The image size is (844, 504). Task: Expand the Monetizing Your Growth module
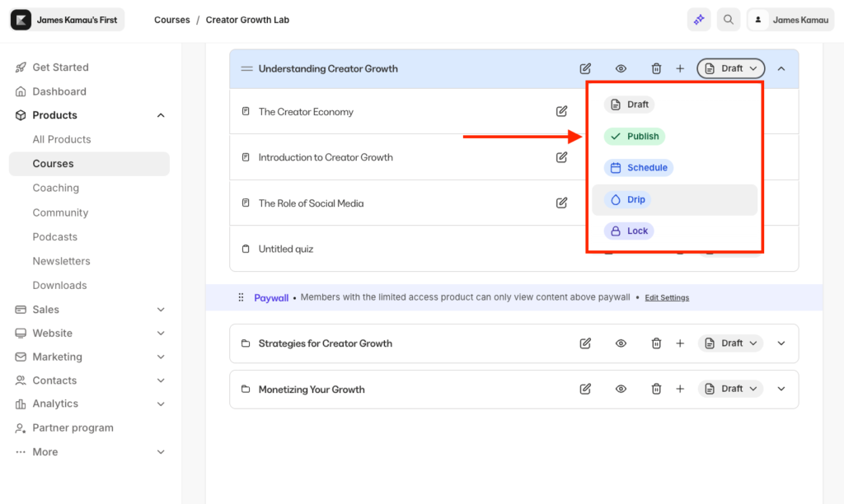tap(781, 389)
